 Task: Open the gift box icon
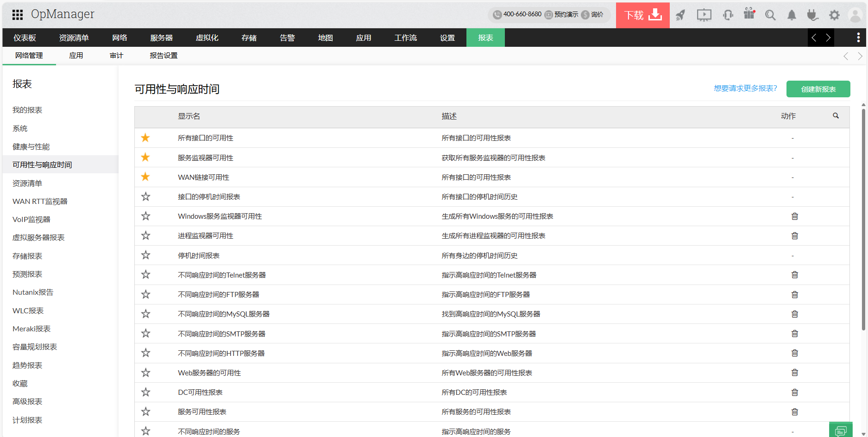coord(749,14)
